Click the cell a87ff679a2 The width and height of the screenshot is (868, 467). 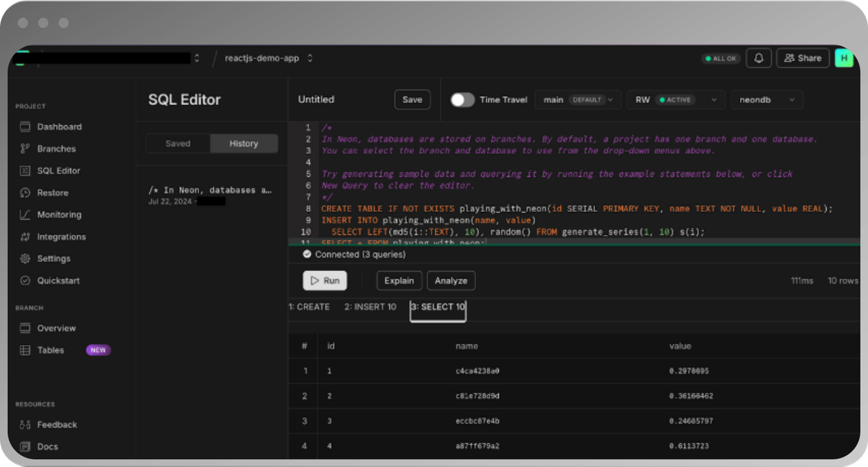pyautogui.click(x=477, y=446)
